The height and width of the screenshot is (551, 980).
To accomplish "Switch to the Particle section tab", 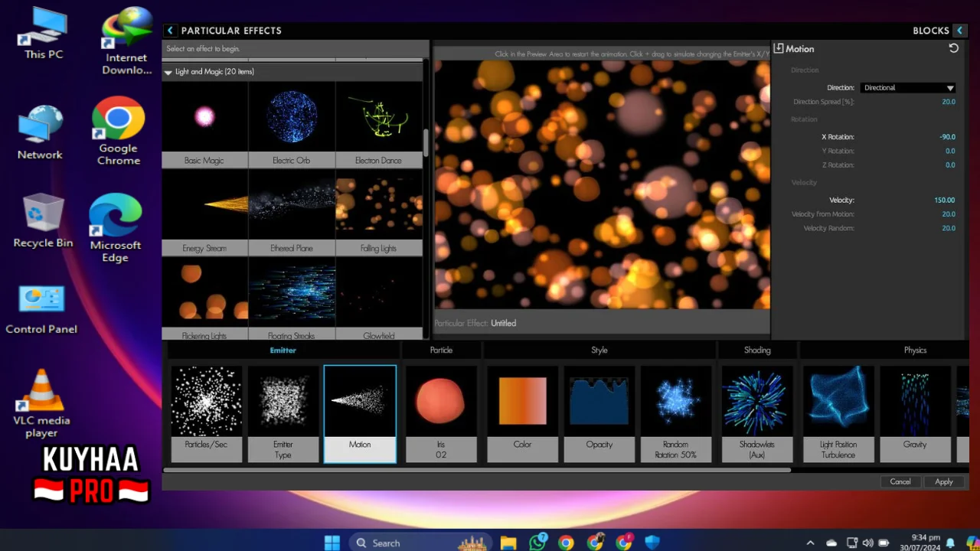I will coord(441,350).
